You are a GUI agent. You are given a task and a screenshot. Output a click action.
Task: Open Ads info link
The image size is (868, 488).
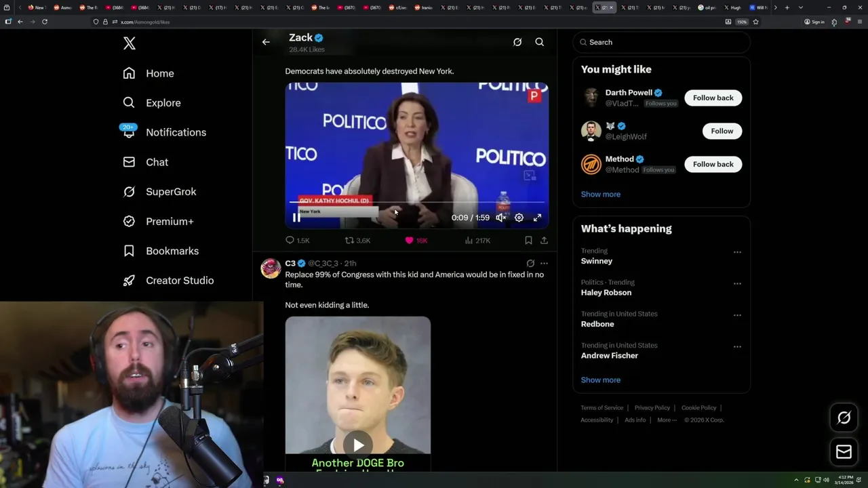pyautogui.click(x=635, y=420)
